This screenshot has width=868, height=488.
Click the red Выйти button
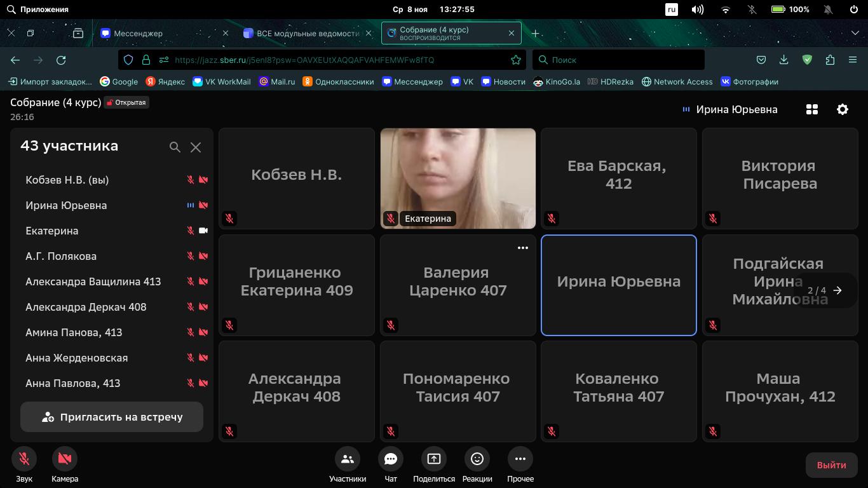coord(831,464)
